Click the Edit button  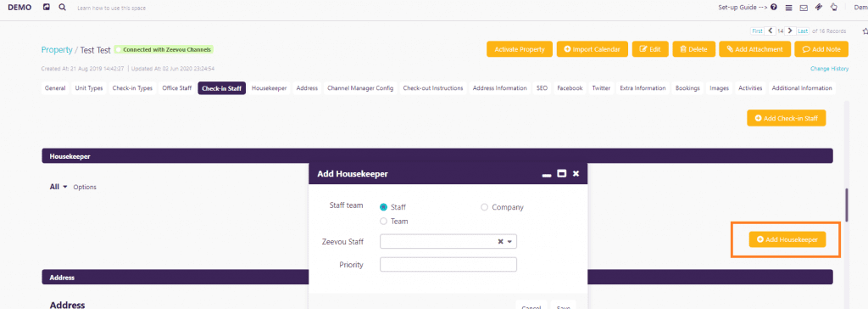tap(650, 49)
